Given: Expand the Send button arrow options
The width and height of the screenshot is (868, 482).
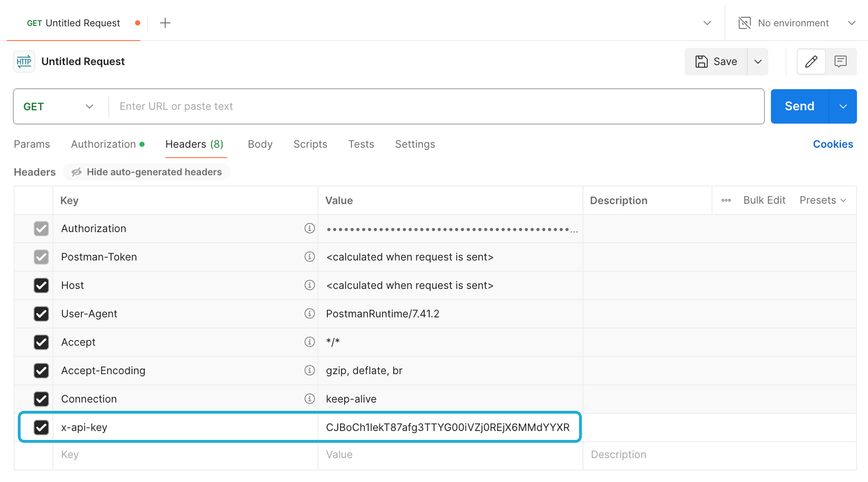Looking at the screenshot, I should pos(843,106).
